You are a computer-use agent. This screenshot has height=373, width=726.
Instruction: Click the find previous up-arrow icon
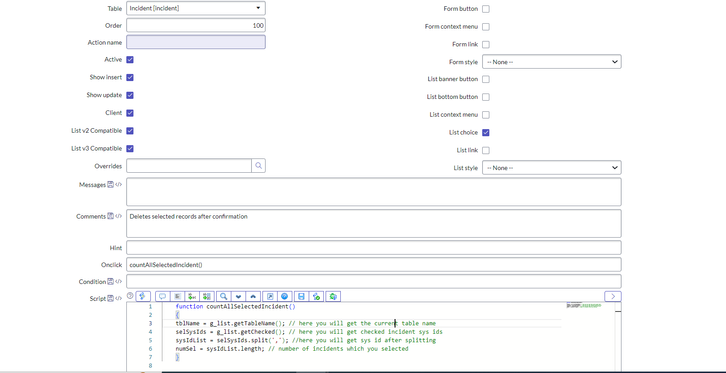pyautogui.click(x=253, y=296)
